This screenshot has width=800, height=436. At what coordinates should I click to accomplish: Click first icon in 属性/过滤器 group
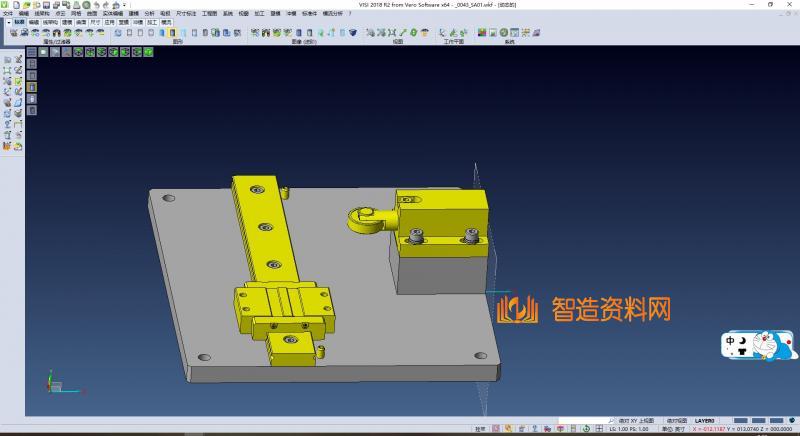click(x=13, y=33)
